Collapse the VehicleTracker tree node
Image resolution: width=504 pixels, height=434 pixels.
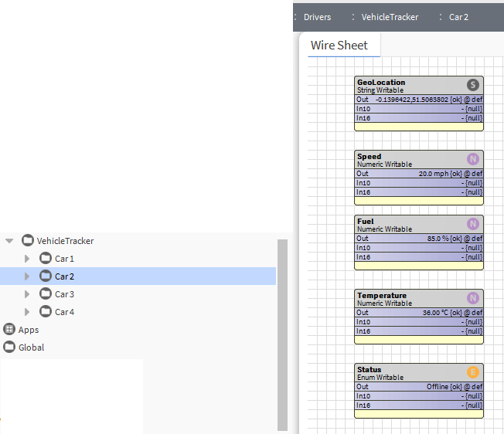(x=9, y=241)
